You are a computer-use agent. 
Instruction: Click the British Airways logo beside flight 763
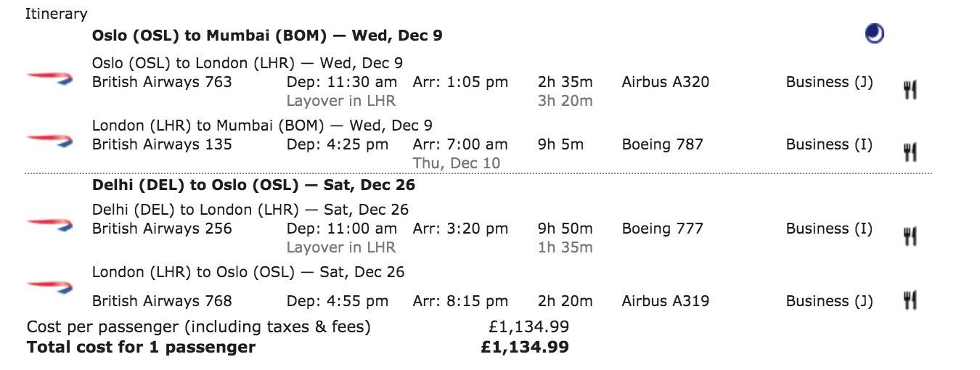(x=49, y=78)
